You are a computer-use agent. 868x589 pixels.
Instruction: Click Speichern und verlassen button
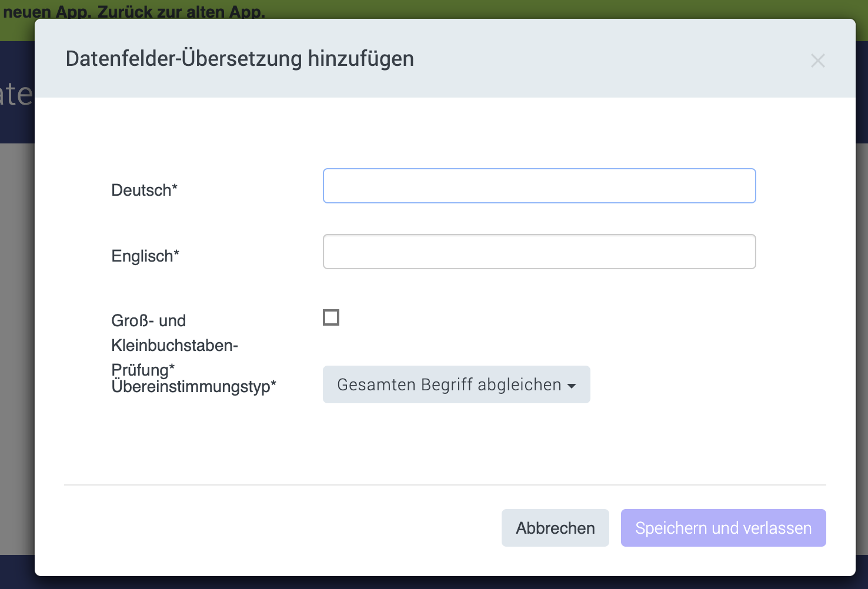coord(723,528)
